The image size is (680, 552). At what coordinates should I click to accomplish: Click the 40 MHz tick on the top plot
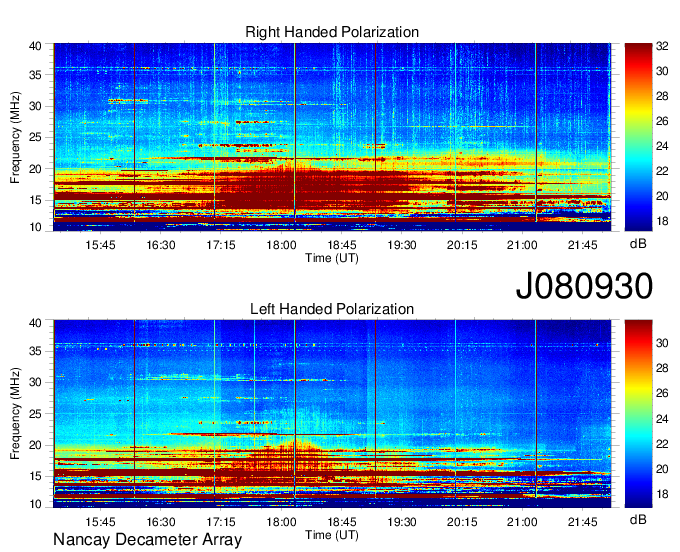coord(35,46)
